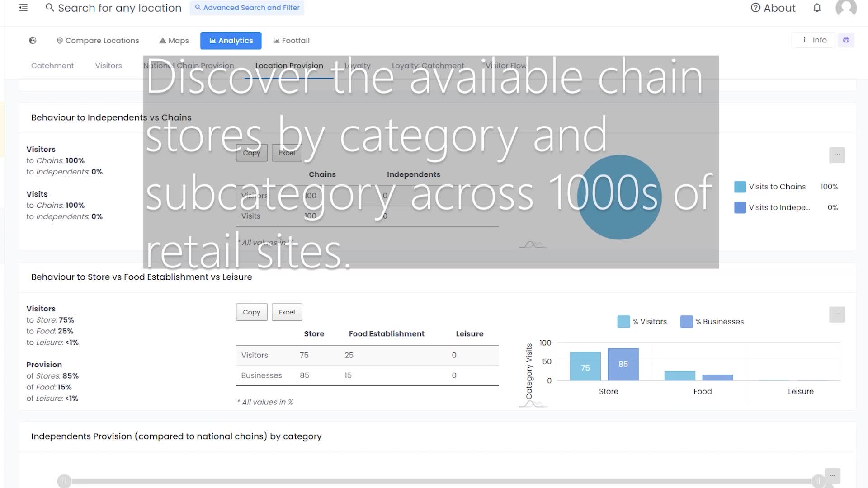Image resolution: width=868 pixels, height=488 pixels.
Task: Copy the Store vs Food table
Action: (x=251, y=312)
